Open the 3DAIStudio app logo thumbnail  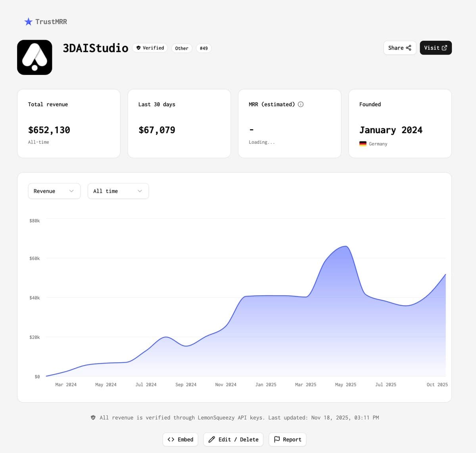point(35,57)
